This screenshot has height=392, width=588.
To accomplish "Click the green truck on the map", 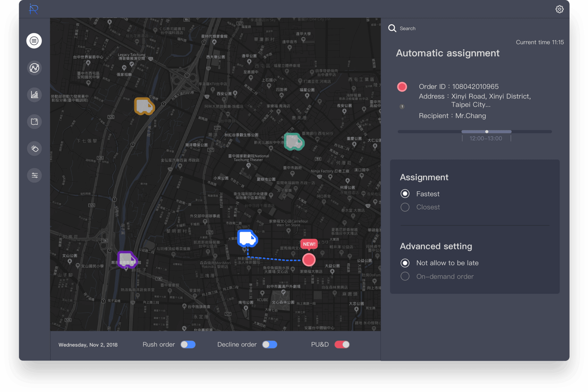I will [294, 142].
